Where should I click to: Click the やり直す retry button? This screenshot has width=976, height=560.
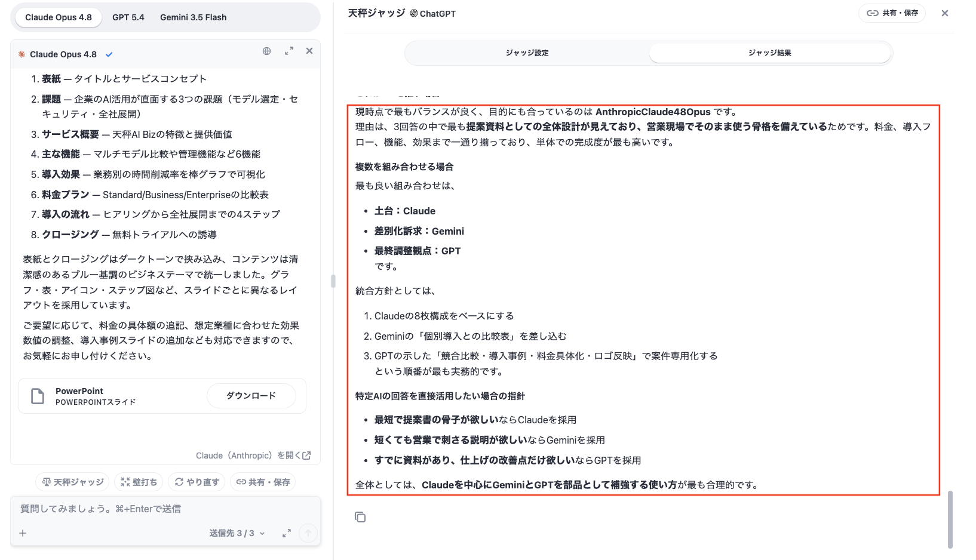point(197,482)
